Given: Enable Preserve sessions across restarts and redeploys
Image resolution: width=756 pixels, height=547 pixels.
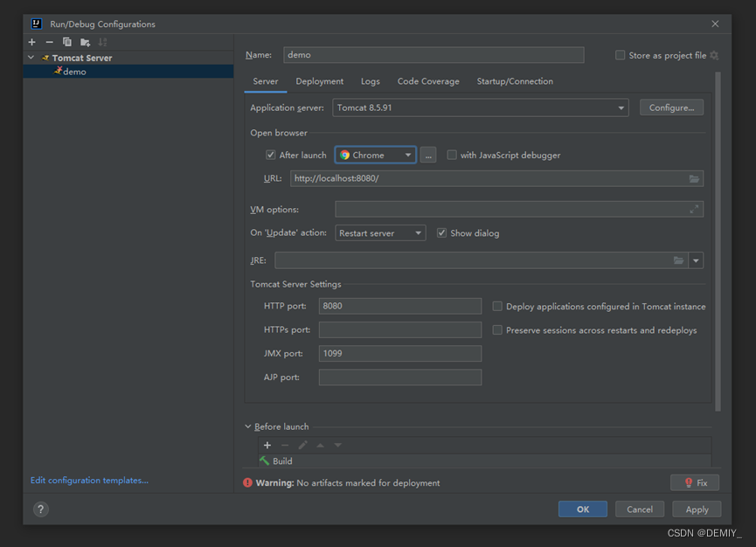Looking at the screenshot, I should coord(497,330).
